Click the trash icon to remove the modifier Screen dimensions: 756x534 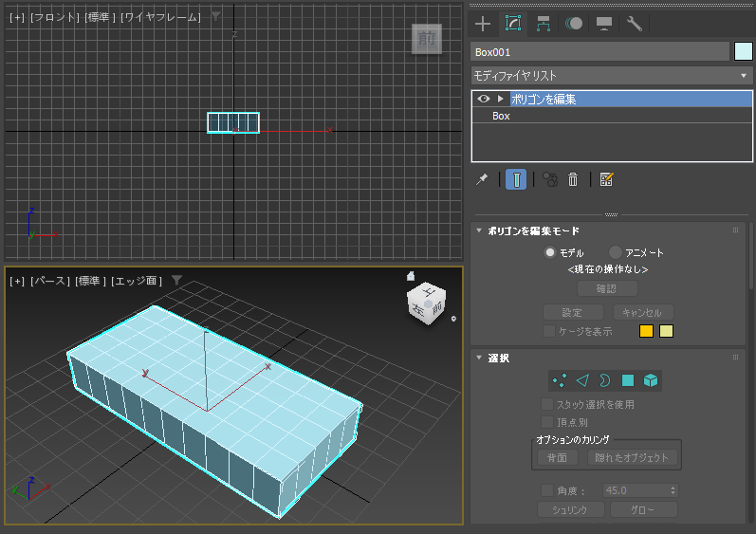coord(573,180)
